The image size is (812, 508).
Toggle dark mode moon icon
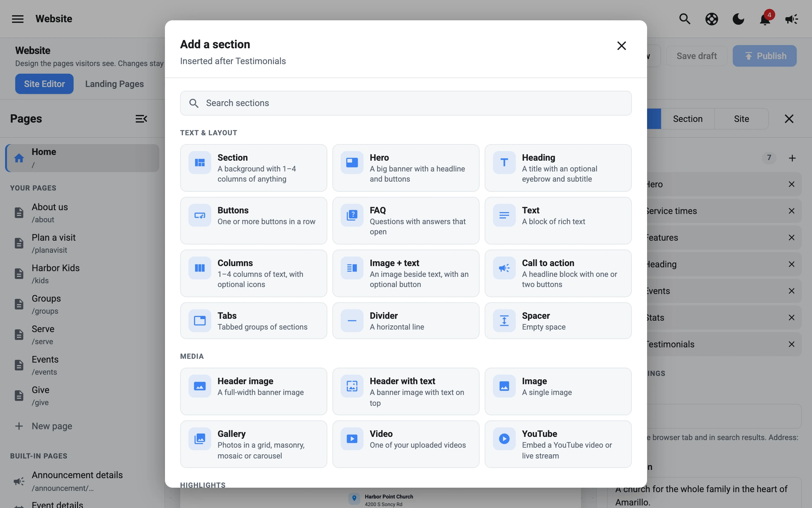coord(738,19)
